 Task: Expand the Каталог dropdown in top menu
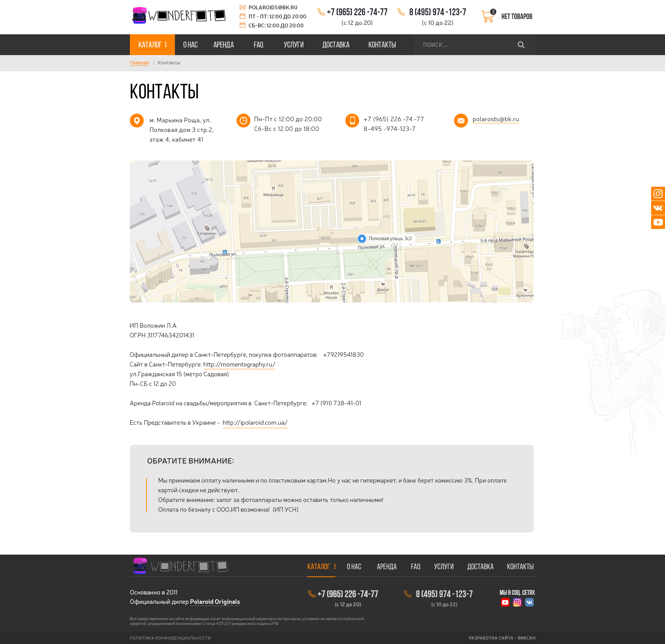coord(152,45)
